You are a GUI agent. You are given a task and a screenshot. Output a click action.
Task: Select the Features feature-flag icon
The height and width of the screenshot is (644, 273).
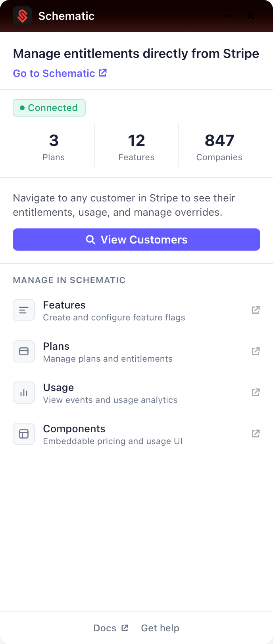pos(23,310)
